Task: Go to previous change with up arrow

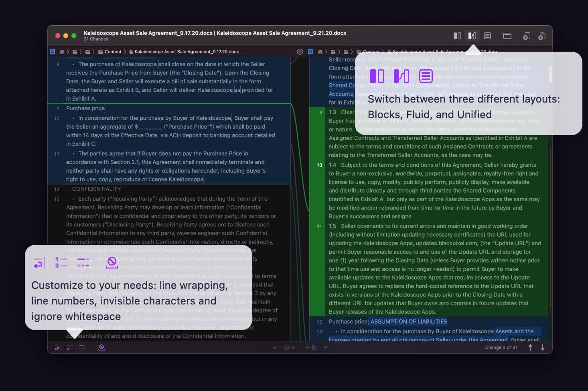Action: tap(530, 347)
